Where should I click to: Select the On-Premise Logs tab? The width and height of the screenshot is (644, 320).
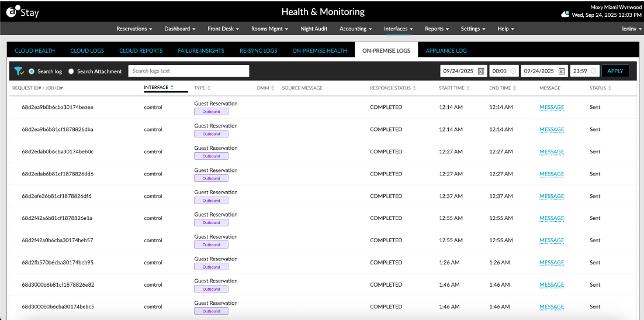click(x=386, y=51)
